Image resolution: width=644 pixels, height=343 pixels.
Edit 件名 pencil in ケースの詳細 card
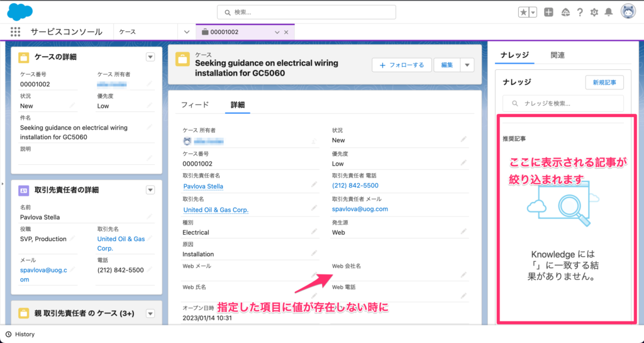click(150, 127)
